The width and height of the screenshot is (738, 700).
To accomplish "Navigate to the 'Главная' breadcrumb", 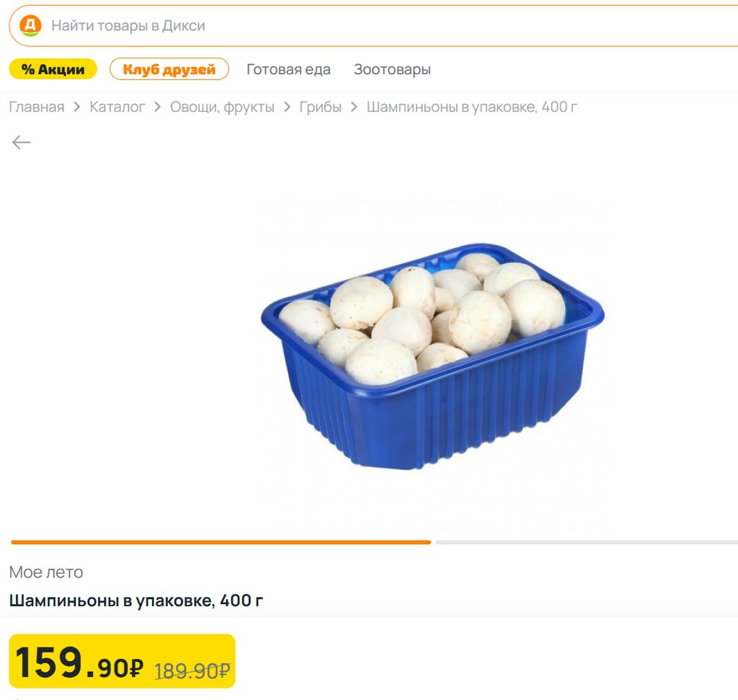I will pos(37,107).
